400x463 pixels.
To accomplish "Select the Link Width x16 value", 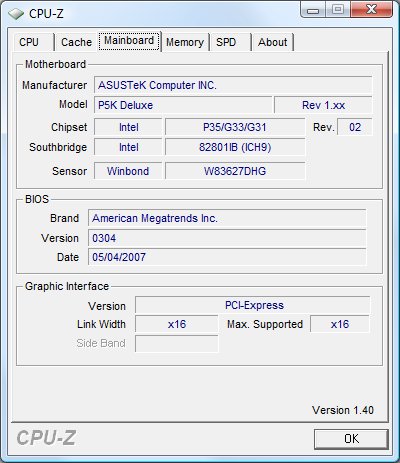I will [177, 324].
